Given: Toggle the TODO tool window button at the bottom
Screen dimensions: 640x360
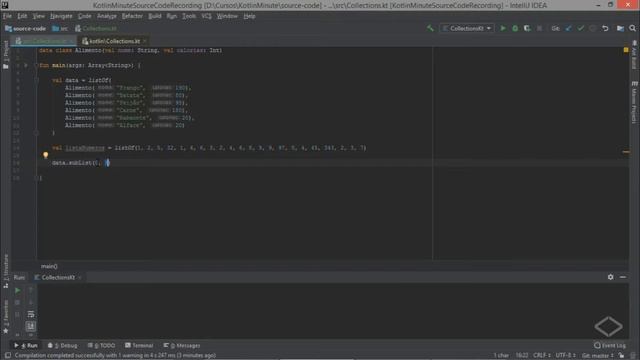Looking at the screenshot, I should (102, 345).
